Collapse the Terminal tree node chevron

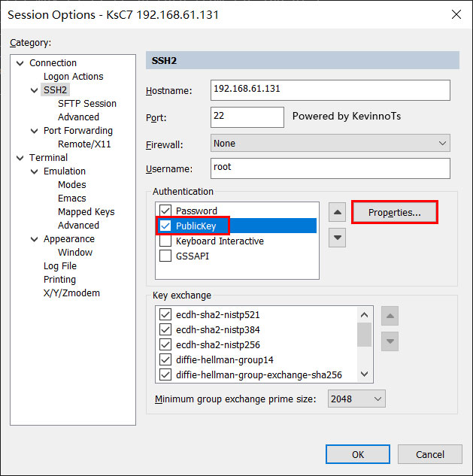(20, 158)
